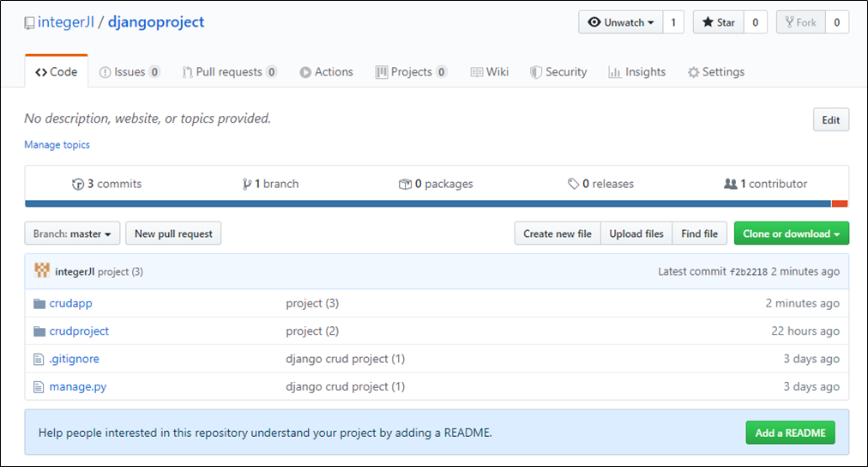Click the Fork button
Viewport: 868px width, 467px height.
pos(801,22)
